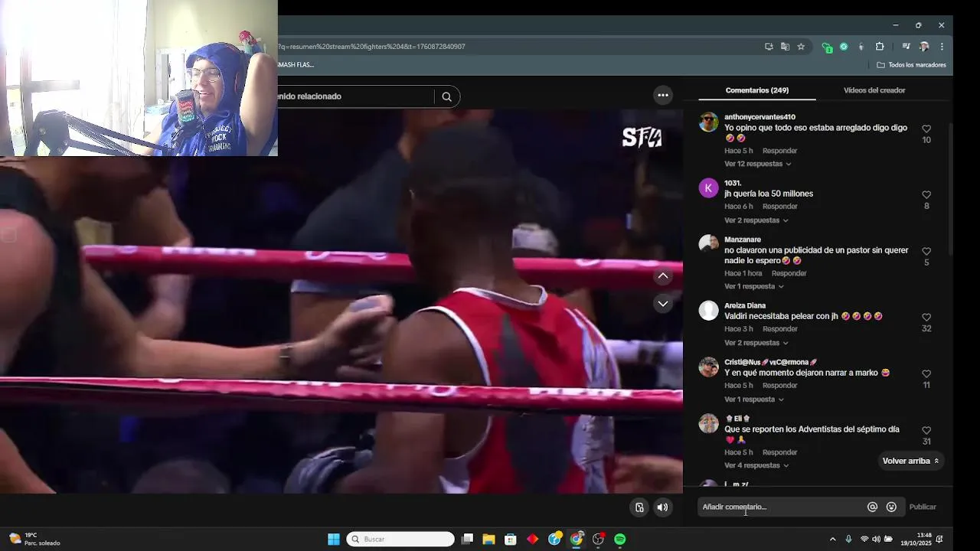Screen dimensions: 980x551
Task: Open Todos los marcadores folder
Action: (x=911, y=65)
